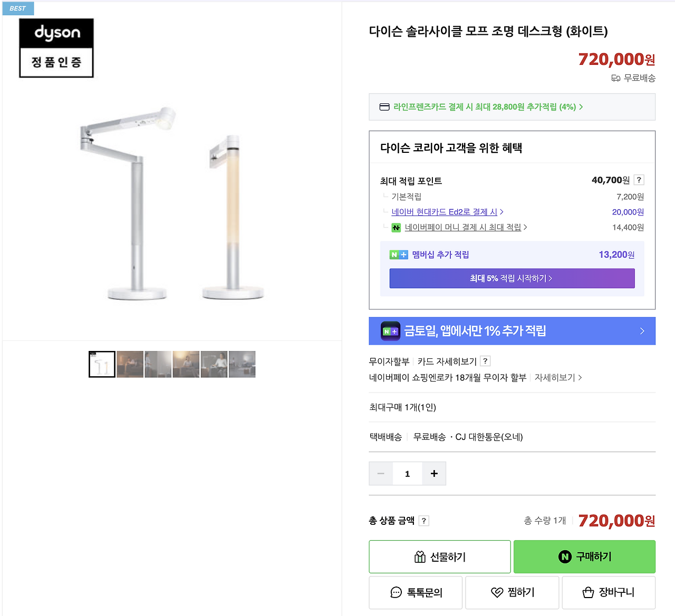Image resolution: width=675 pixels, height=616 pixels.
Task: Open 톡톡문의 chat inquiry
Action: (416, 592)
